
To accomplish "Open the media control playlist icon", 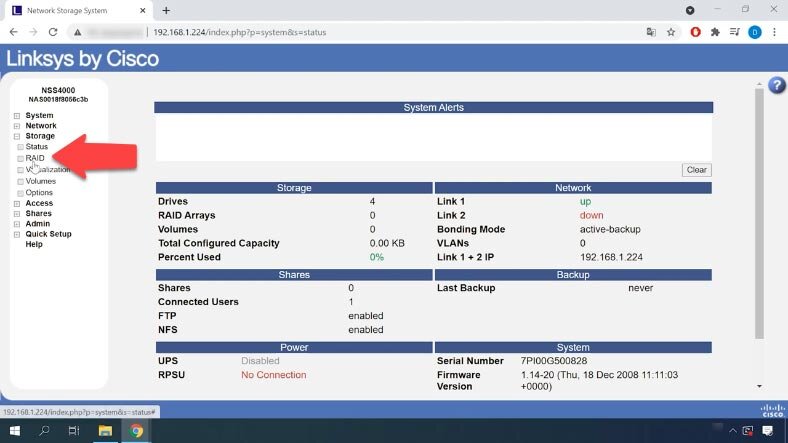I will [x=734, y=32].
